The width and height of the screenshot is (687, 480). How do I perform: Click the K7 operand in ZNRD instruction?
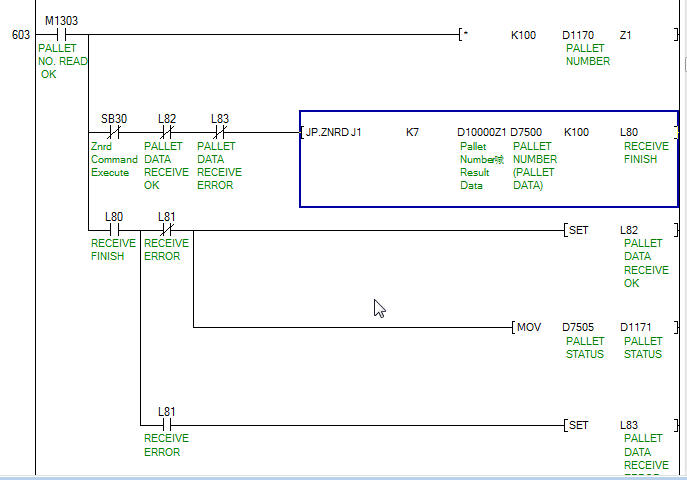coord(412,132)
